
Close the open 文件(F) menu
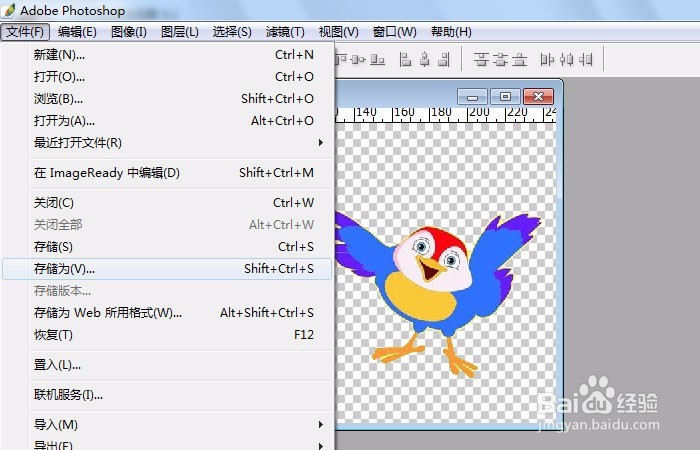pyautogui.click(x=25, y=32)
